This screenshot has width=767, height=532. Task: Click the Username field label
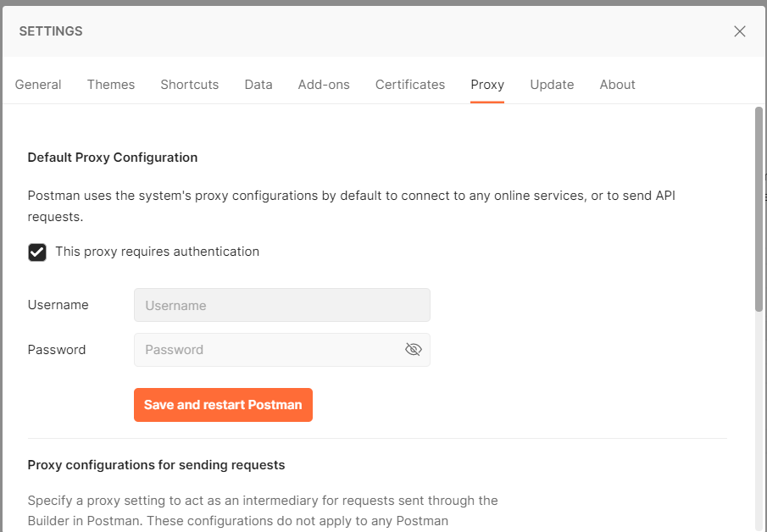point(58,305)
